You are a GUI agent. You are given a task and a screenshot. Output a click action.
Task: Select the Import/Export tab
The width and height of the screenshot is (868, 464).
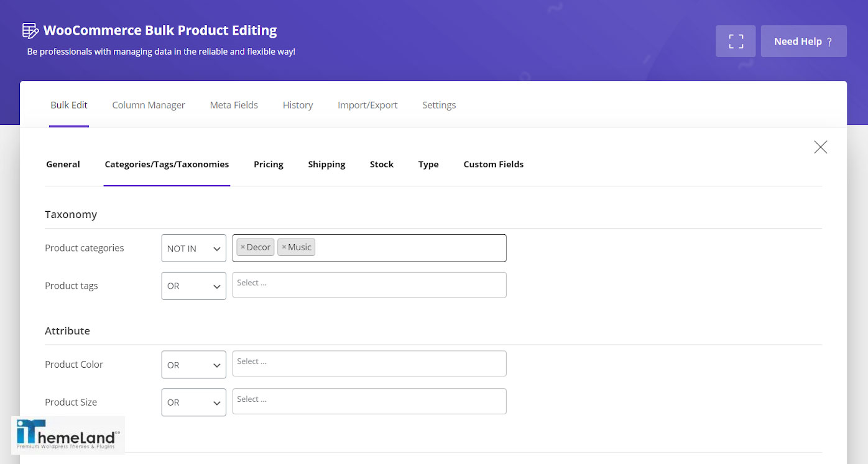pos(367,105)
